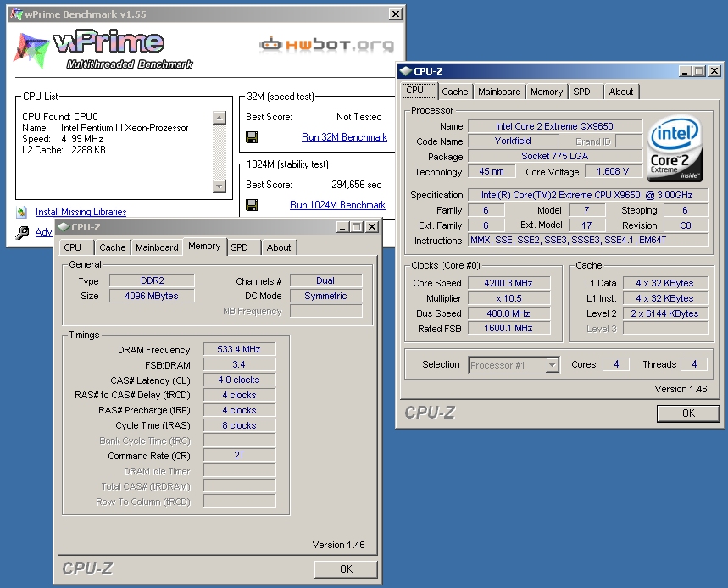Click OK in the CPU-Z memory window
Screen dimensions: 728x588
point(346,569)
